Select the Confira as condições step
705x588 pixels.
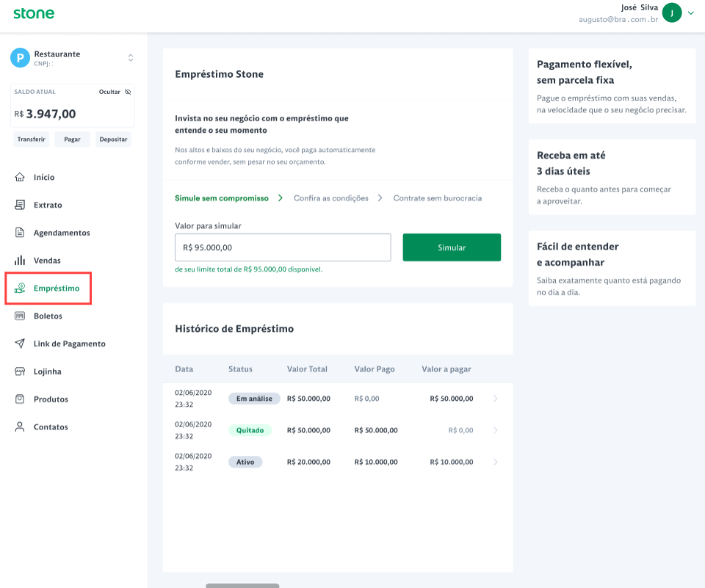coord(331,198)
